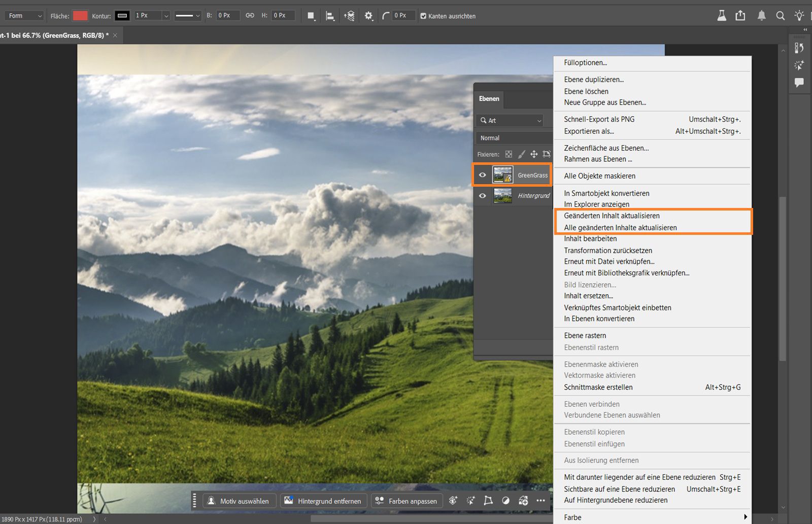
Task: Open the Art layer filter dropdown
Action: 511,121
